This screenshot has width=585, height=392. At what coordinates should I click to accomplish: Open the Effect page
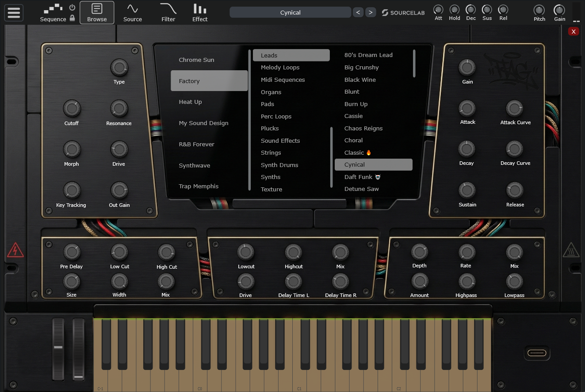click(200, 12)
